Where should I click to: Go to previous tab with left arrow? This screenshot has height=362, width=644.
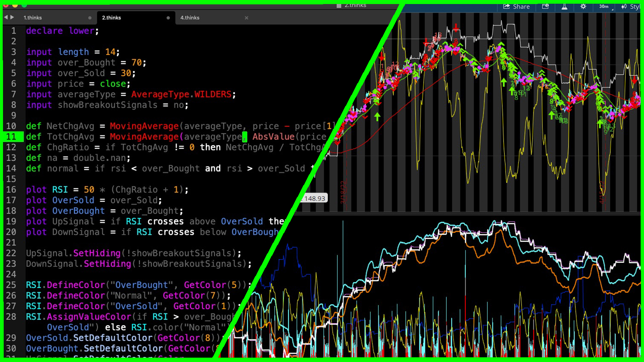pyautogui.click(x=6, y=17)
